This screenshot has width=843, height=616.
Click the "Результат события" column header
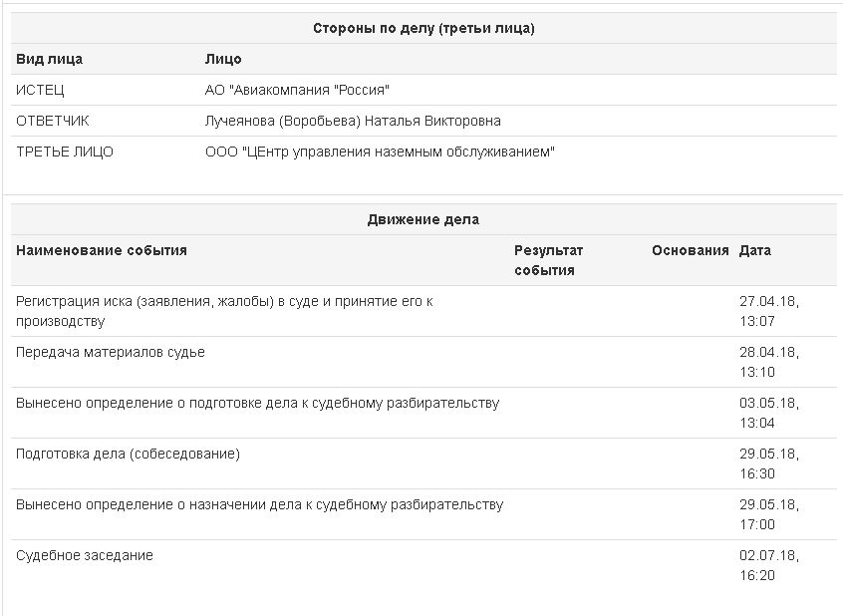click(549, 260)
